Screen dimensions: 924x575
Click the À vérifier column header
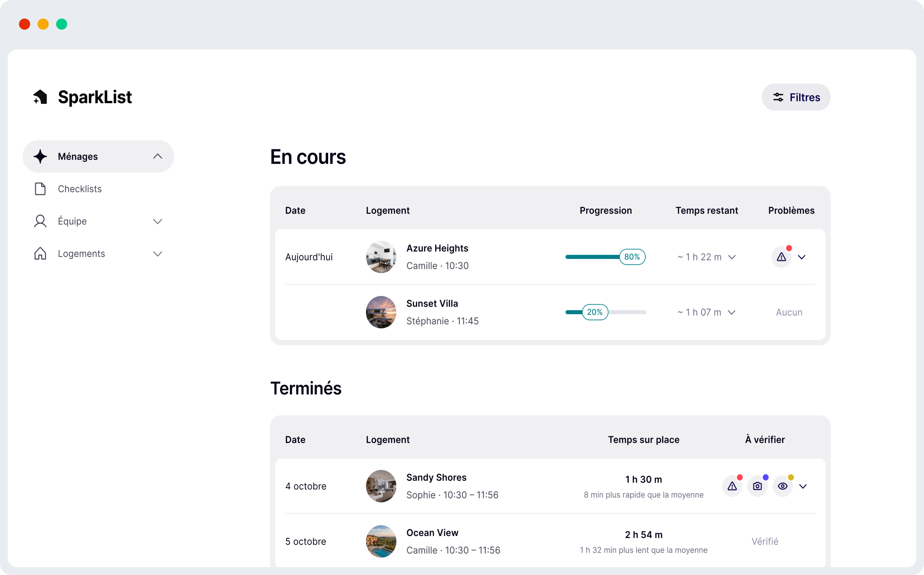[765, 440]
